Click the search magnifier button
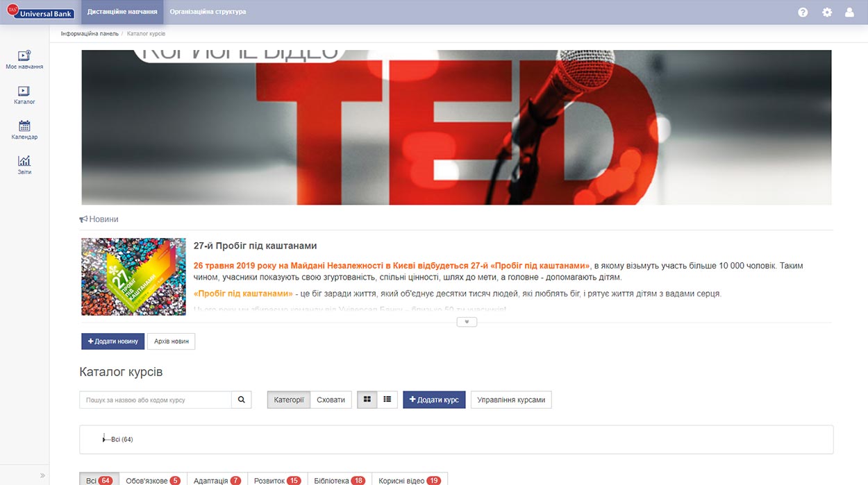The image size is (868, 485). (242, 400)
